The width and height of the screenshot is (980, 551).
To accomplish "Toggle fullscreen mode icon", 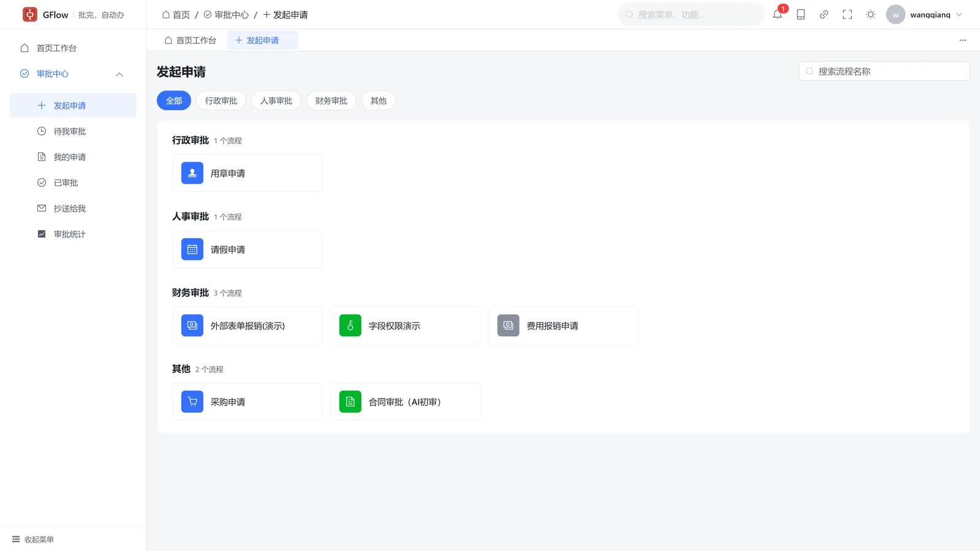I will (847, 15).
